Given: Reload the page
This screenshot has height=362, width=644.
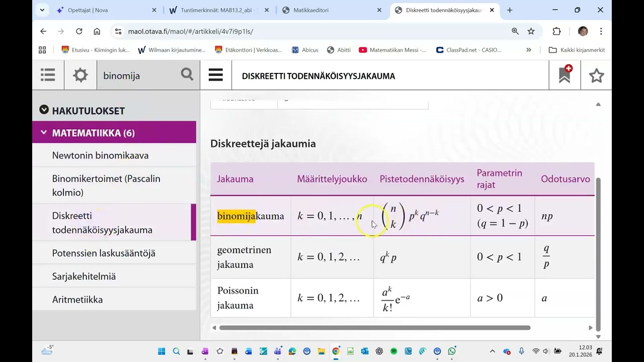Looking at the screenshot, I should [79, 31].
